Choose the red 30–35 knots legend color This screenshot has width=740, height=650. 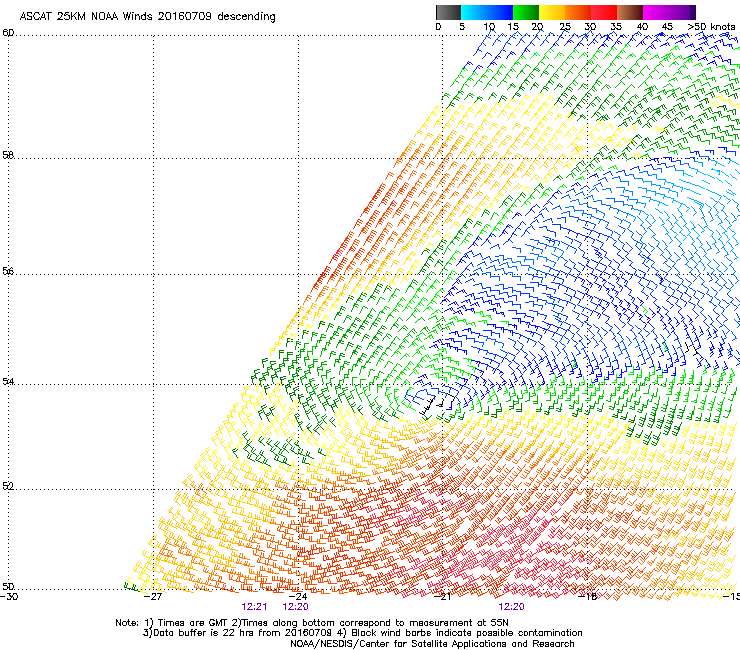(x=604, y=12)
